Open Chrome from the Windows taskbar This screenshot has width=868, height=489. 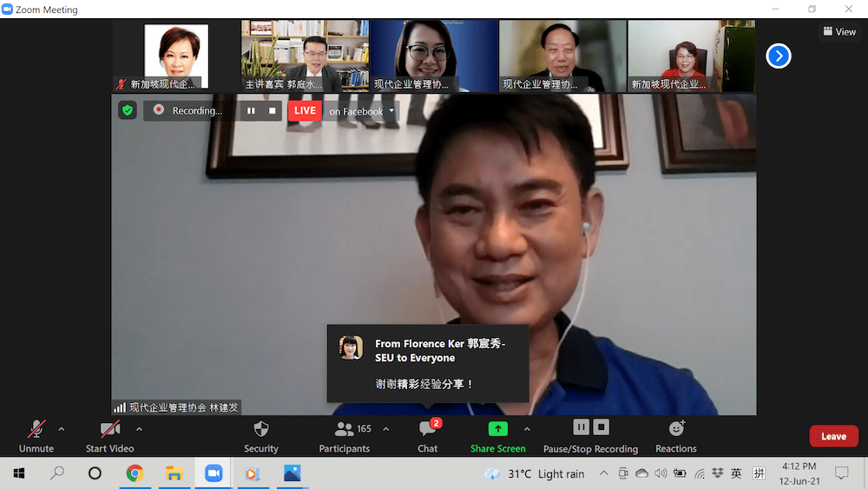(135, 473)
